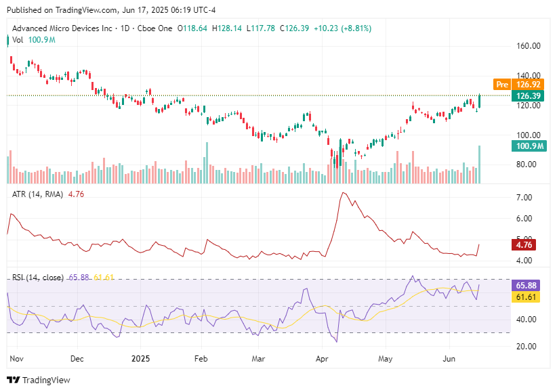Click the yellow RSI axis tag 61.61
This screenshot has height=392, width=557.
click(x=526, y=297)
